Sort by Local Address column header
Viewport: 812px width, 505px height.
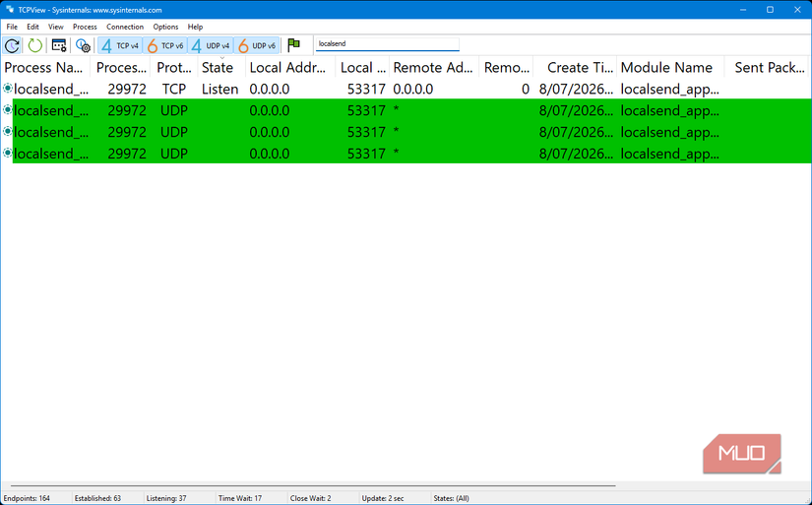290,67
